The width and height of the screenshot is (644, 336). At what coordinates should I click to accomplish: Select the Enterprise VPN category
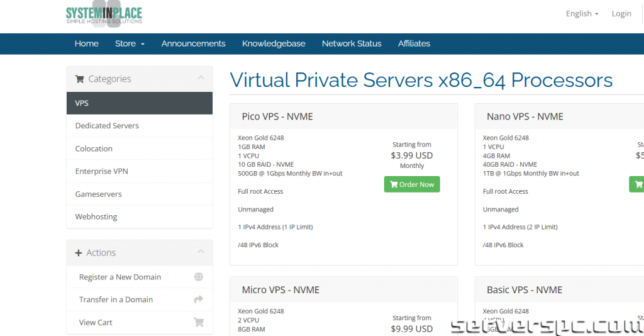101,171
